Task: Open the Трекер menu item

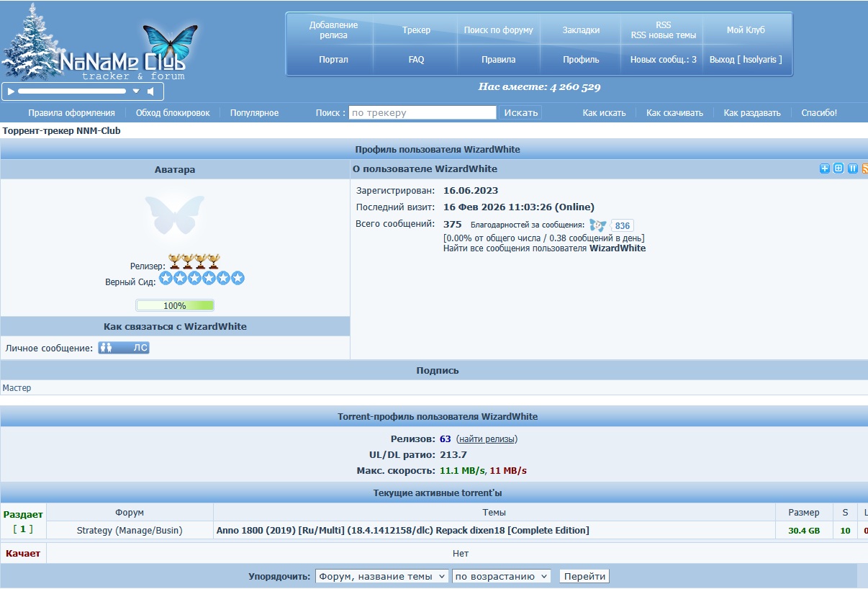Action: [x=416, y=30]
